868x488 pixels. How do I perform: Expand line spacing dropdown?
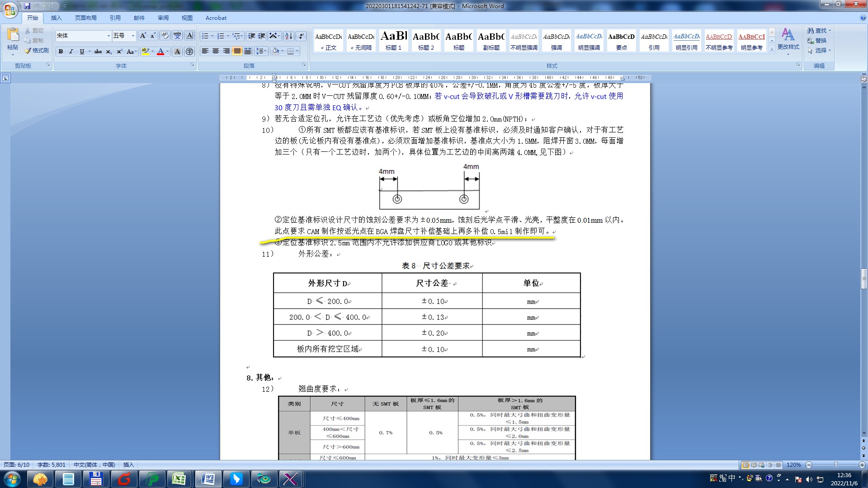[x=265, y=51]
